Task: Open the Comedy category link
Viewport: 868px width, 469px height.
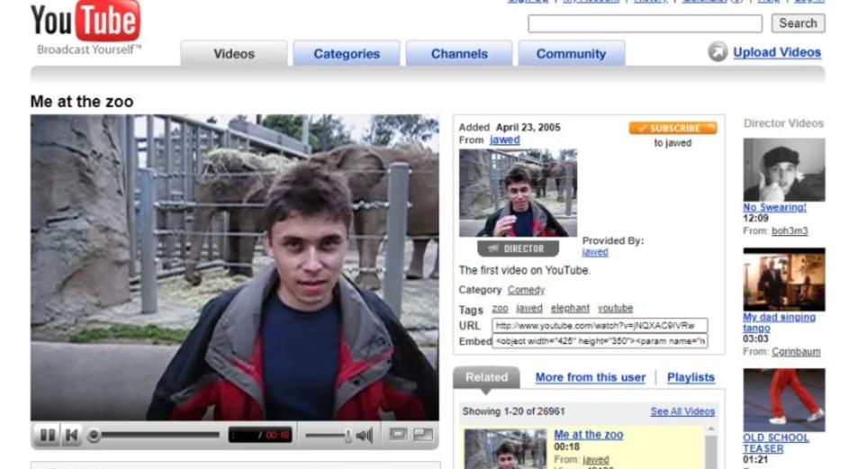Action: (526, 290)
